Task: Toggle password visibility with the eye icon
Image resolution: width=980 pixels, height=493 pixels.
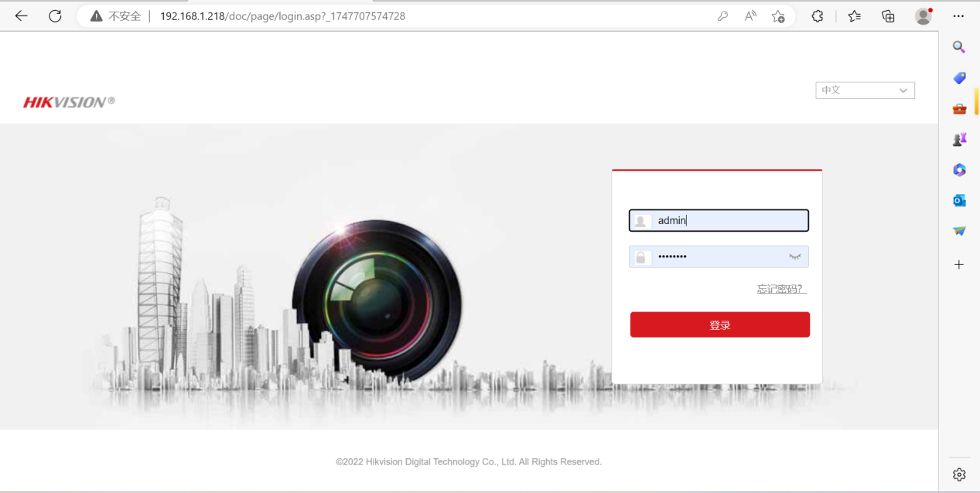Action: pyautogui.click(x=794, y=257)
